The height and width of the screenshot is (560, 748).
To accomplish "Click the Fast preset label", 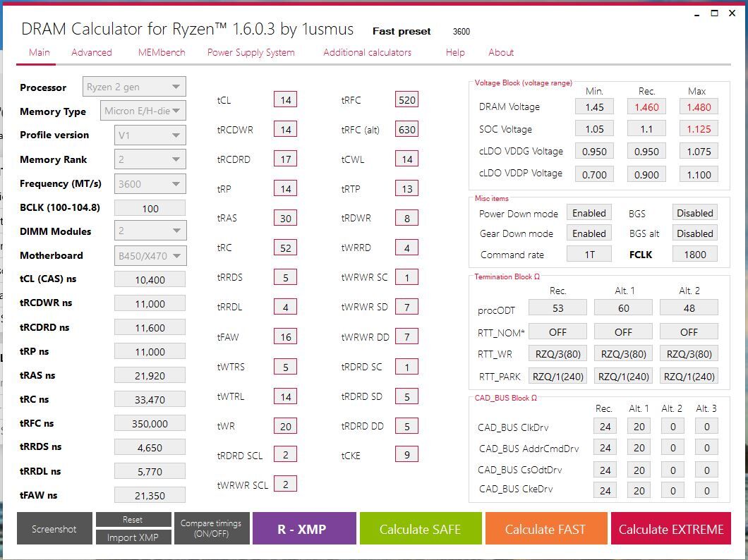I will click(x=402, y=32).
